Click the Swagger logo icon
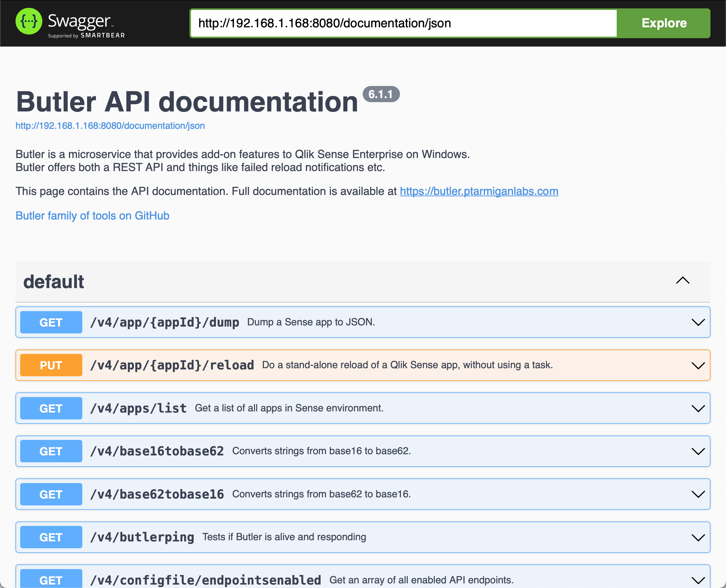This screenshot has height=588, width=726. [29, 22]
